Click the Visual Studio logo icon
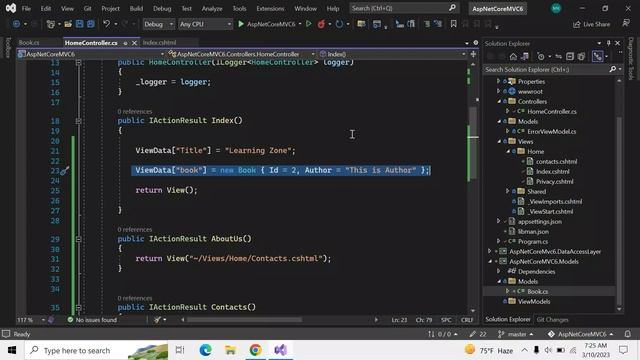Viewport: 640px width, 360px height. pos(11,8)
